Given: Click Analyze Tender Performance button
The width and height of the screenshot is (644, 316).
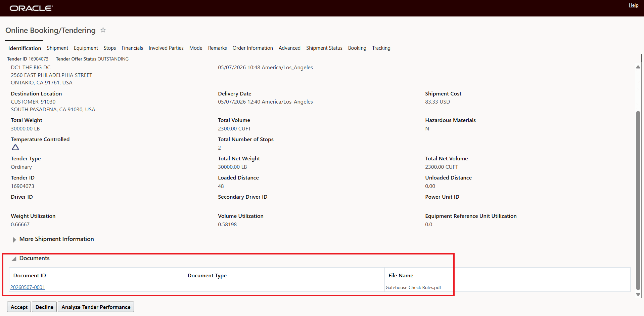Looking at the screenshot, I should coord(96,307).
